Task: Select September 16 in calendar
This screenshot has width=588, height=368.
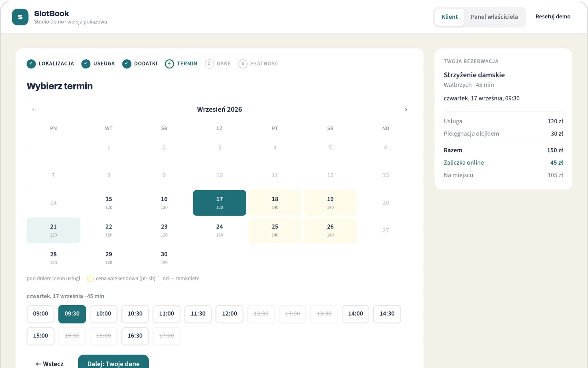Action: [164, 203]
